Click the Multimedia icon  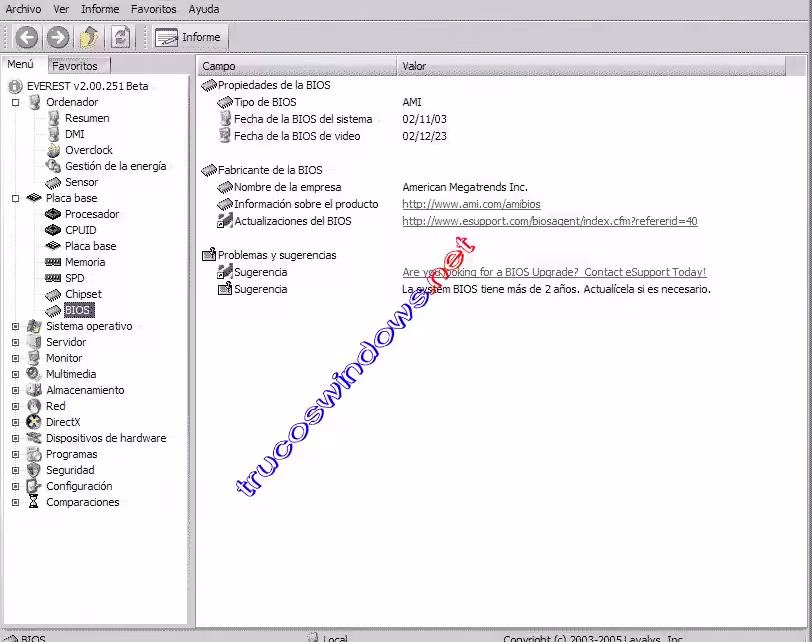[x=34, y=374]
